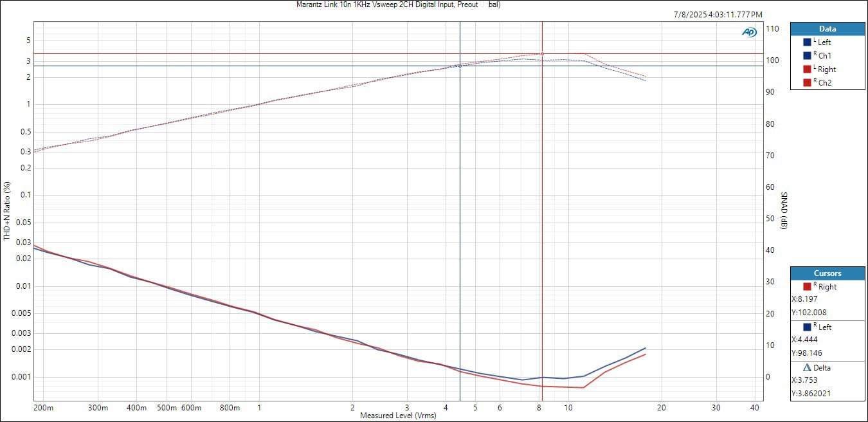Click the Measured Level (Vrms) axis label
Viewport: 868px width, 422px height.
[x=398, y=416]
